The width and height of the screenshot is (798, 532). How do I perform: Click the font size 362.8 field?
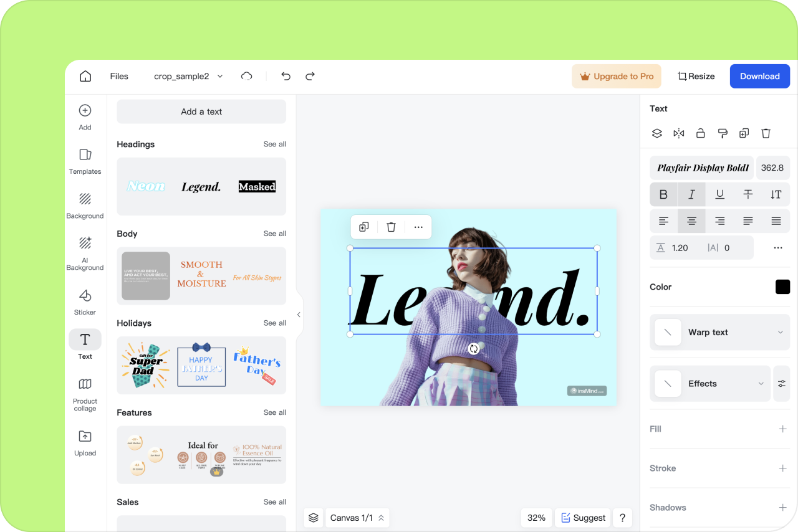[772, 168]
